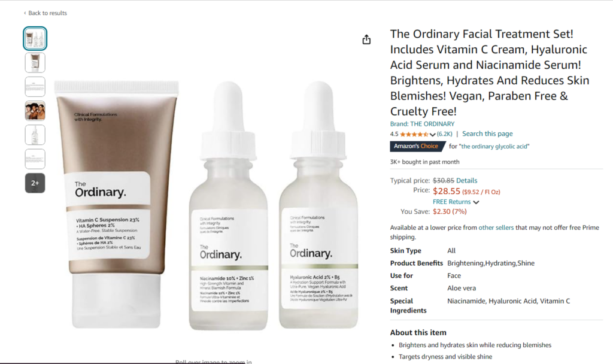The height and width of the screenshot is (364, 613).
Task: Select the single dropper bottle thumbnail
Action: (35, 135)
